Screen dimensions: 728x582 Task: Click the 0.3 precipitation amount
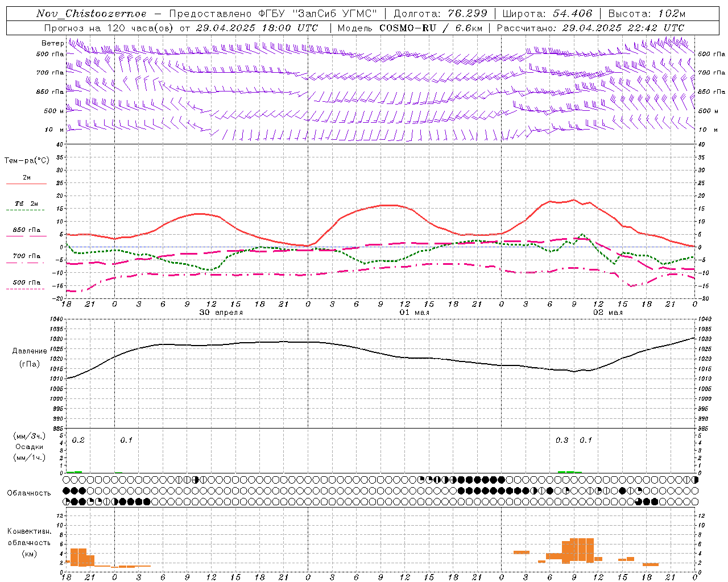coord(562,440)
